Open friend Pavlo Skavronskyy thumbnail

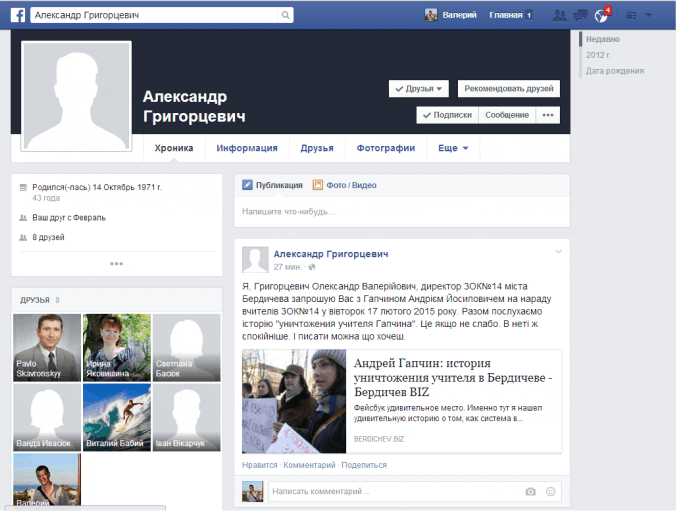tap(47, 348)
